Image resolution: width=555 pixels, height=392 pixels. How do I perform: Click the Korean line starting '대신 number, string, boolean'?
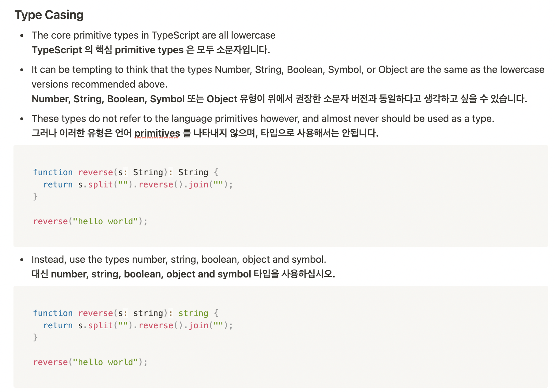183,274
